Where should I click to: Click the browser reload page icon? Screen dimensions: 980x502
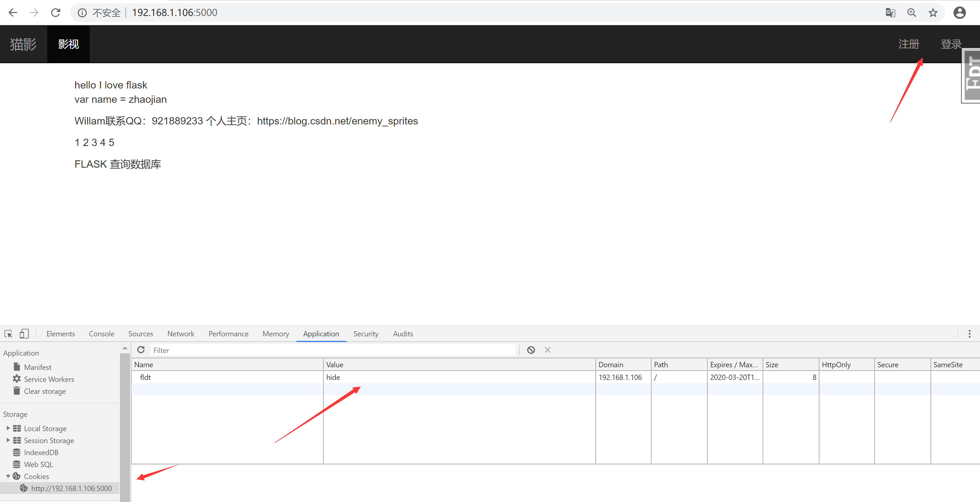click(56, 13)
